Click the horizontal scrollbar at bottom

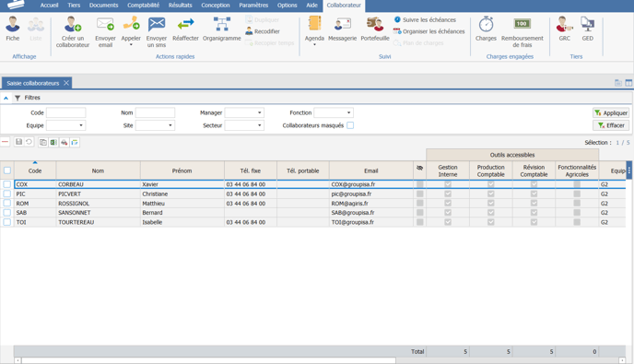208,360
